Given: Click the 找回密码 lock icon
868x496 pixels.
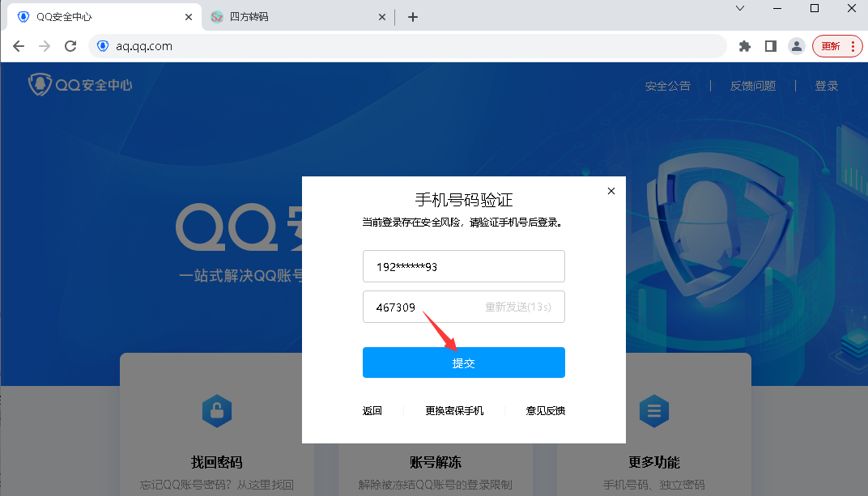Looking at the screenshot, I should point(216,412).
